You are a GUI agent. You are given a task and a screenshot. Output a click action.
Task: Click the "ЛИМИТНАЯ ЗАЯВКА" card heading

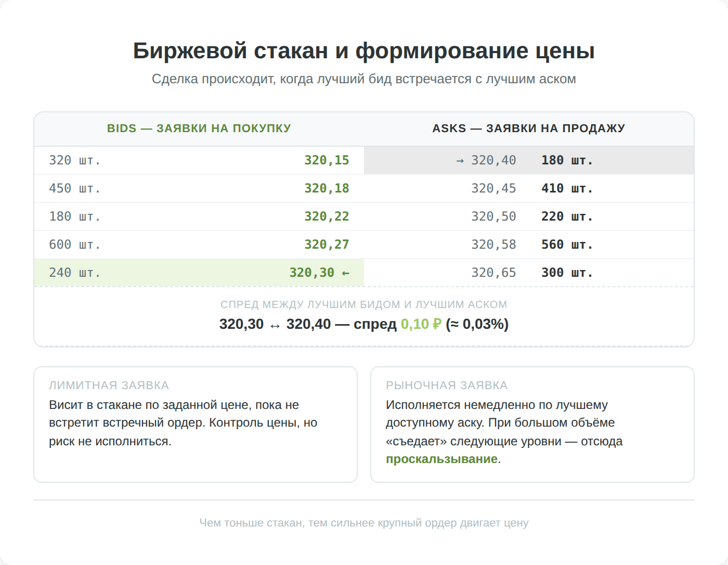(109, 386)
